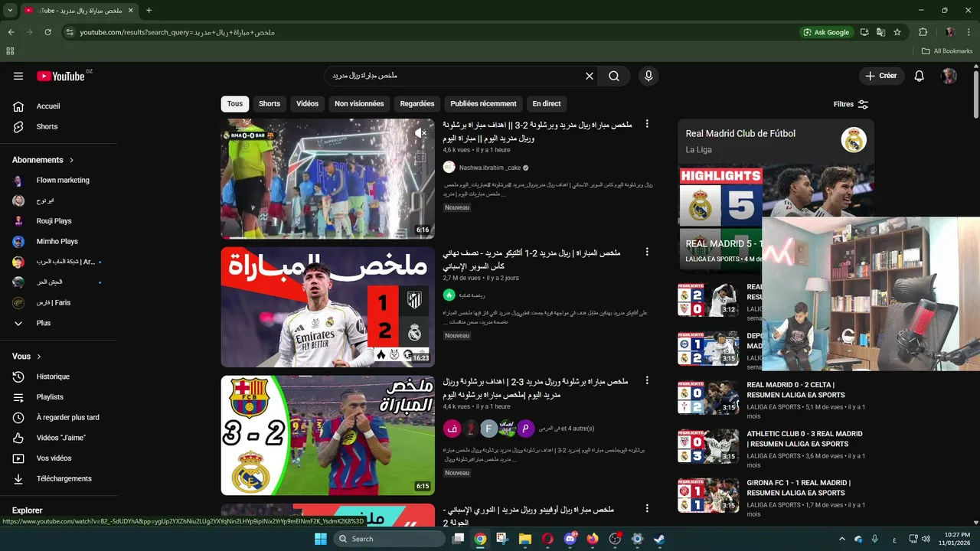Viewport: 980px width, 551px height.
Task: Open Chrome apps grid in bookmarks bar
Action: pos(10,51)
